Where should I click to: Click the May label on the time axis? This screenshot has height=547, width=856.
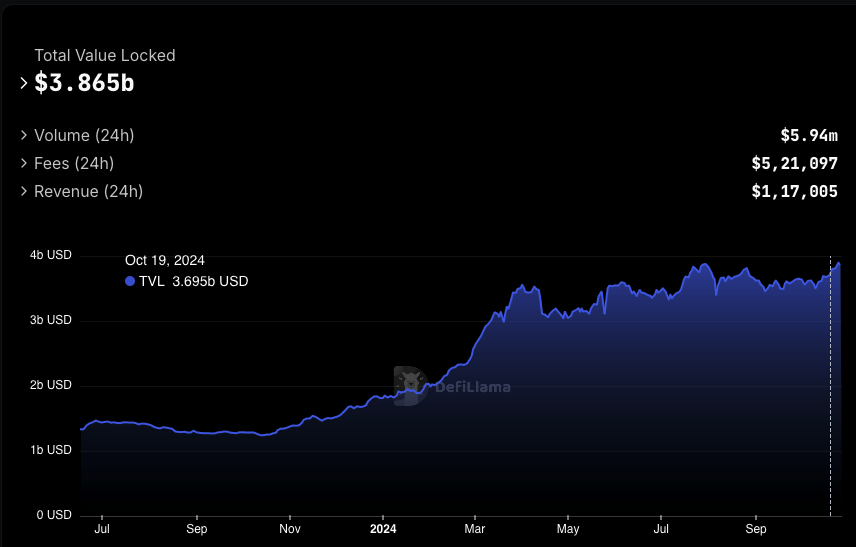567,528
